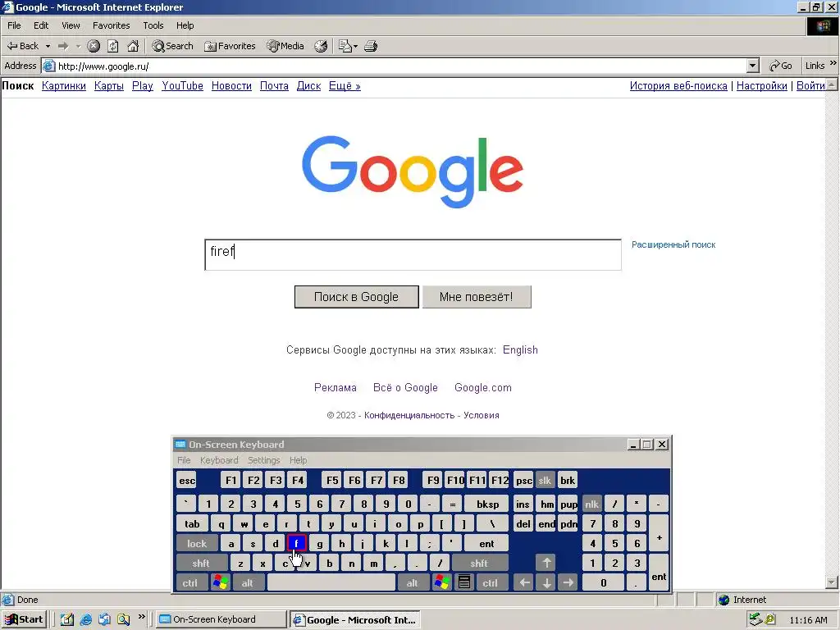Image resolution: width=840 pixels, height=630 pixels.
Task: Toggle the left alt key on keyboard
Action: click(x=247, y=583)
